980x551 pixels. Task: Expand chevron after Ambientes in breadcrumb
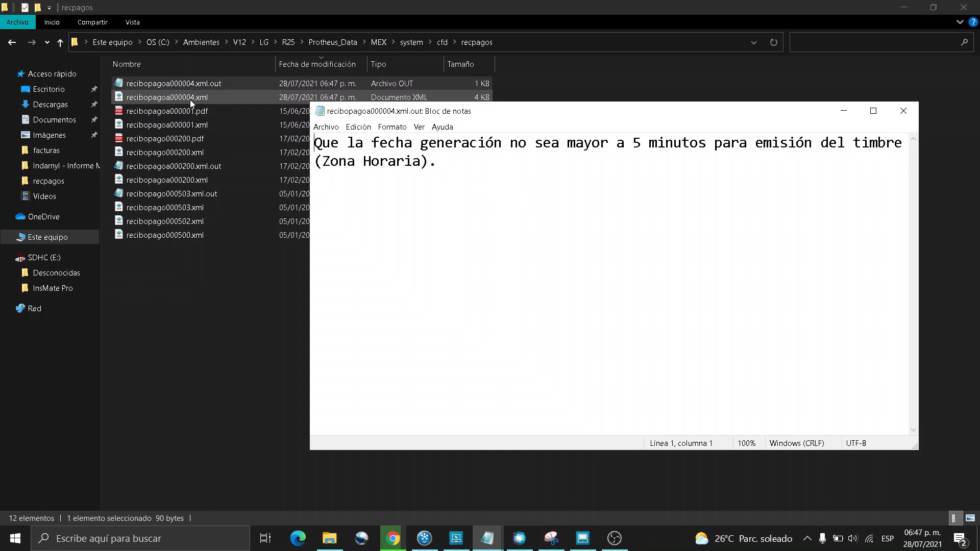[226, 42]
